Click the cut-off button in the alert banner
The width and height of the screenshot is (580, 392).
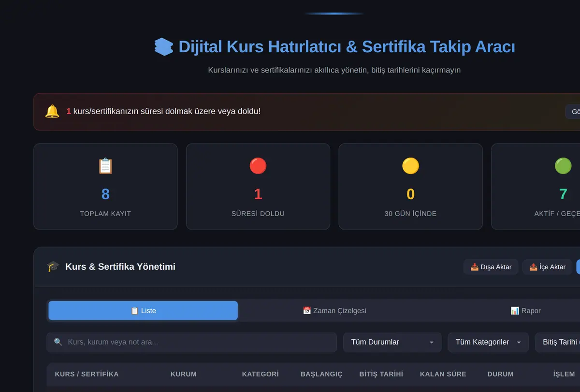tap(573, 112)
